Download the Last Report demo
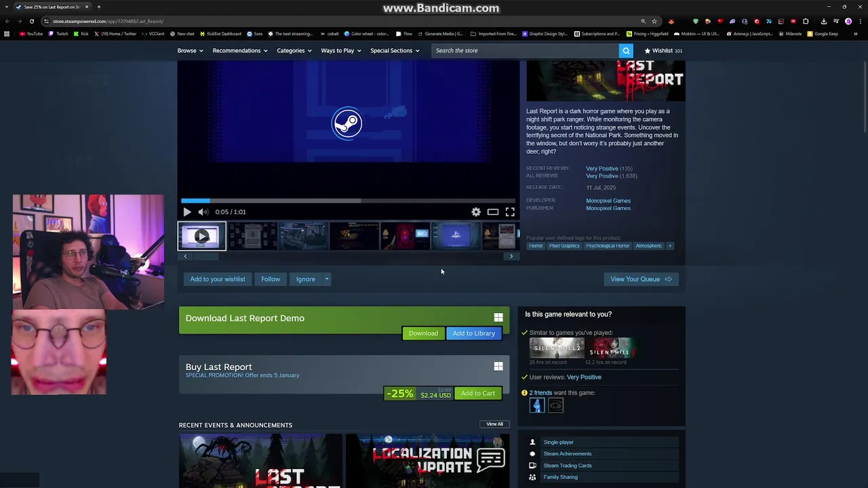 tap(423, 333)
